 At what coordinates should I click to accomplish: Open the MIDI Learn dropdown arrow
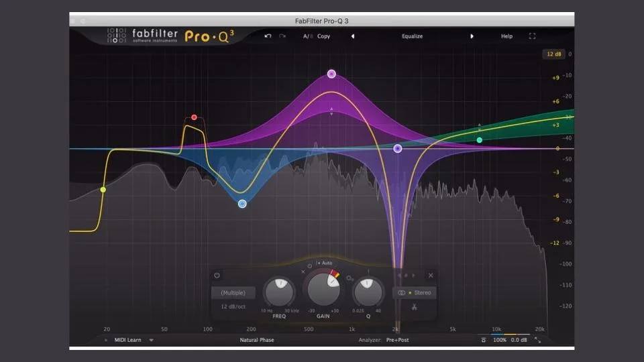tap(151, 341)
